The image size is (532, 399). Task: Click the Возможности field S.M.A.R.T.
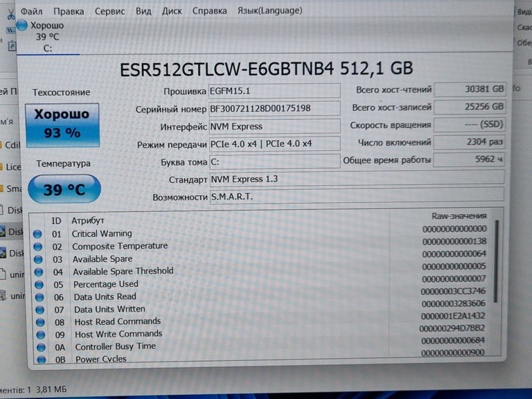(357, 197)
